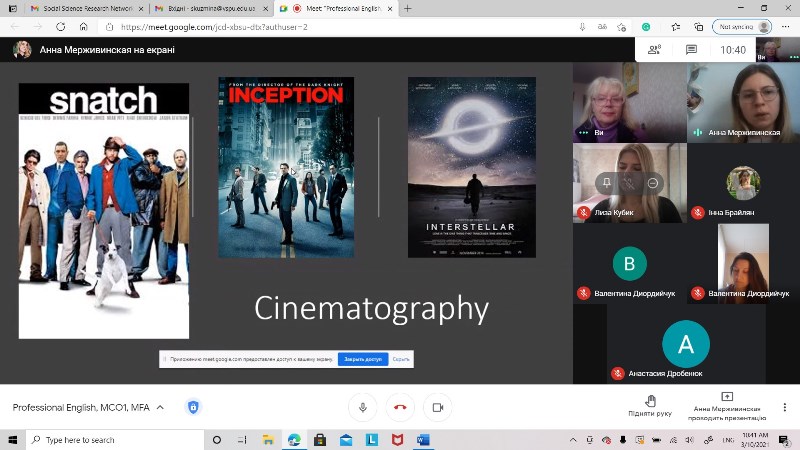Open Анна Мерживинская presentation options
The height and width of the screenshot is (450, 800).
727,407
